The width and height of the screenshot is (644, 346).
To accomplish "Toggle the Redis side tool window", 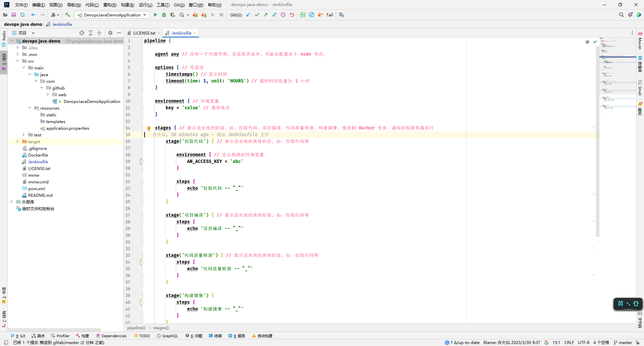I will pyautogui.click(x=4, y=39).
